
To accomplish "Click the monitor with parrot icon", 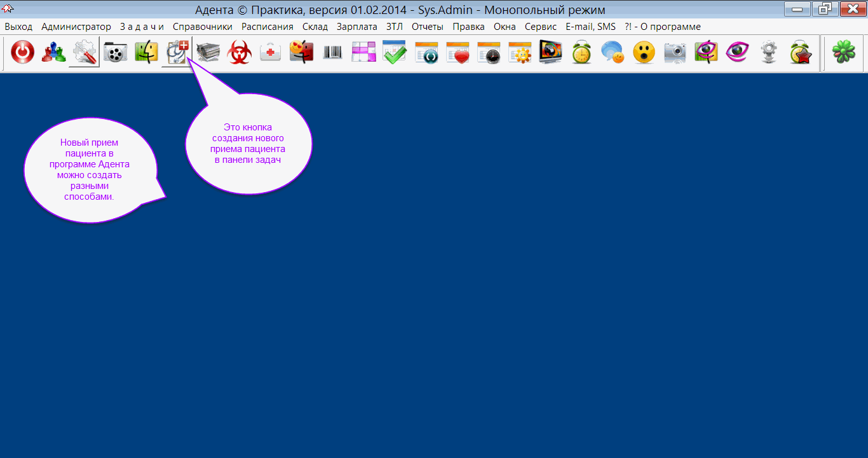I will tap(550, 53).
